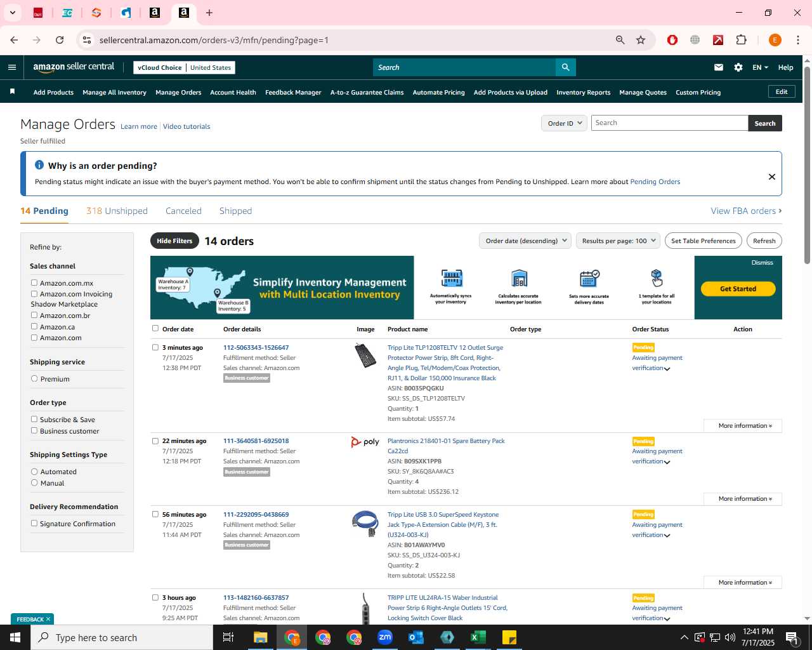The image size is (812, 650).
Task: Click the red arrow extension icon
Action: coord(718,40)
